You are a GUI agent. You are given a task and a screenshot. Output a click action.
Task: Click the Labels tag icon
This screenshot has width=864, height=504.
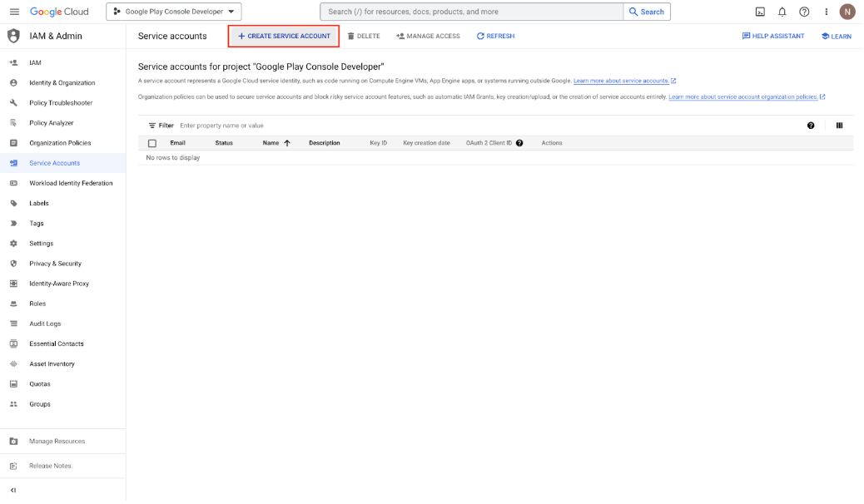point(14,203)
